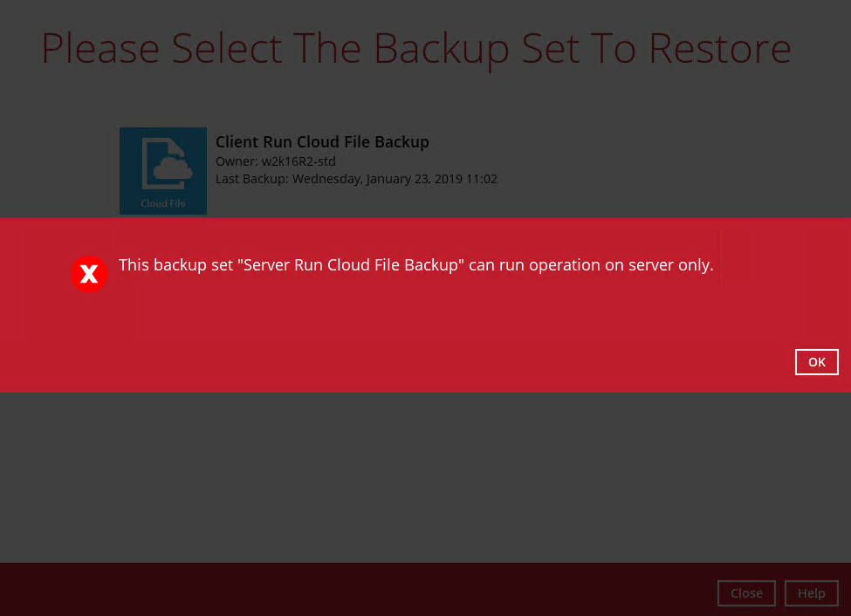This screenshot has height=616, width=851.
Task: Click the quoted "Server Run Cloud File Backup" name
Action: 350,265
